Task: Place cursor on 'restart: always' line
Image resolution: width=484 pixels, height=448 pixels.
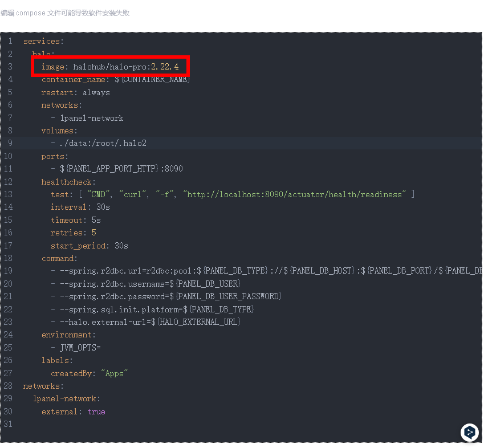Action: 75,92
